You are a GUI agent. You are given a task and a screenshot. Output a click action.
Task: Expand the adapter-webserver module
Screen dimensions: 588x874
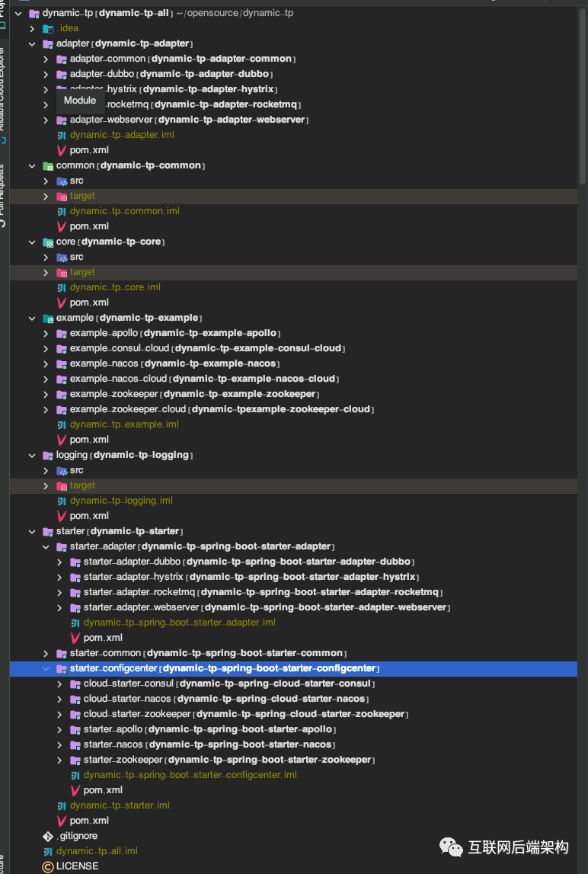pyautogui.click(x=46, y=120)
